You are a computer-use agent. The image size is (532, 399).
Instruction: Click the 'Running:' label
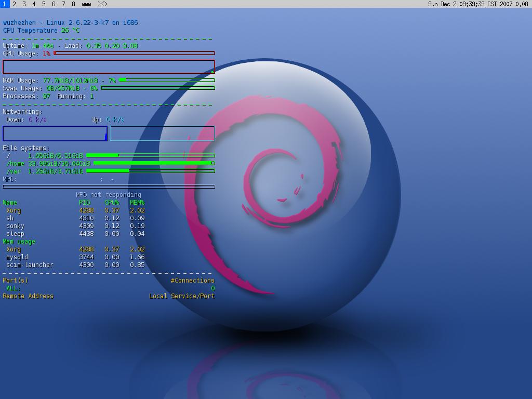(72, 96)
